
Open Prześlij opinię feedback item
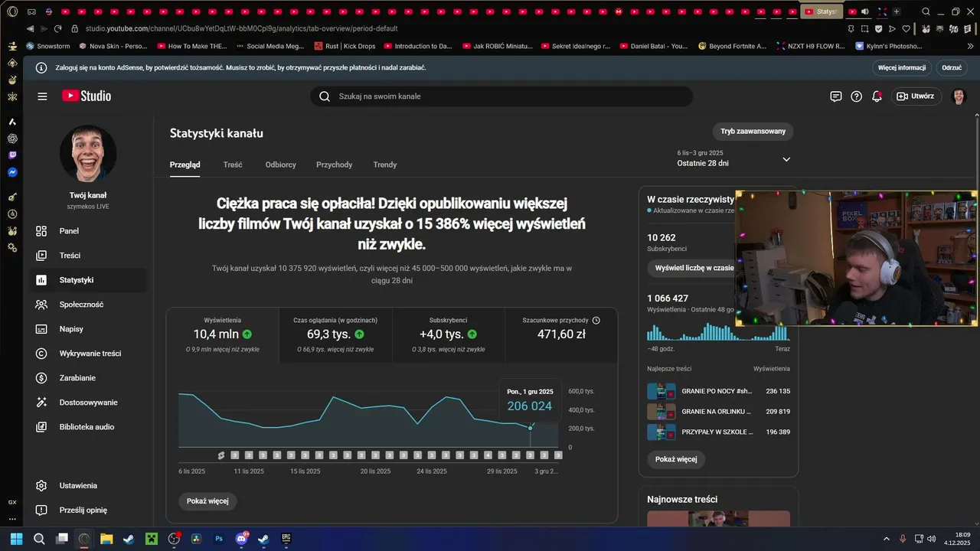point(88,510)
